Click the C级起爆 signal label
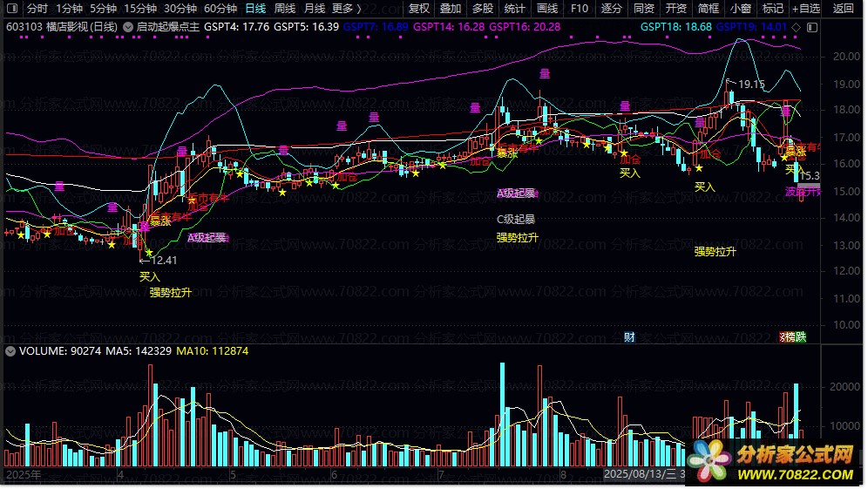This screenshot has height=489, width=868. pos(516,220)
